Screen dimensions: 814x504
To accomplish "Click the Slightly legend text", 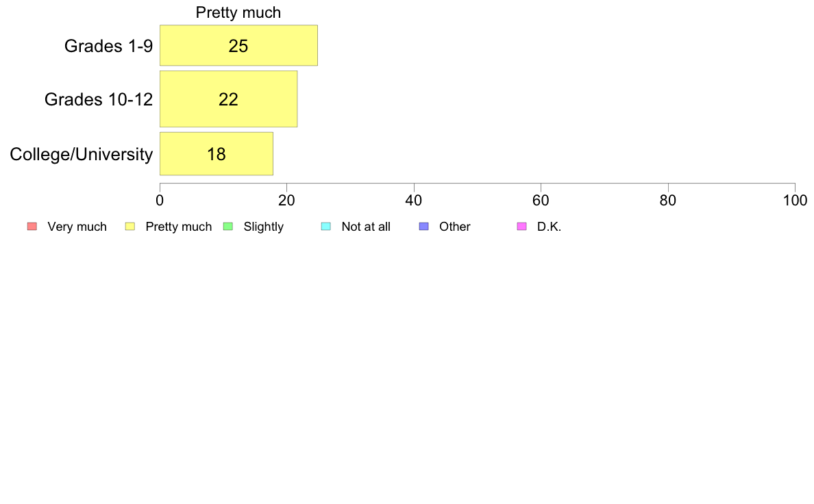I will pyautogui.click(x=264, y=227).
